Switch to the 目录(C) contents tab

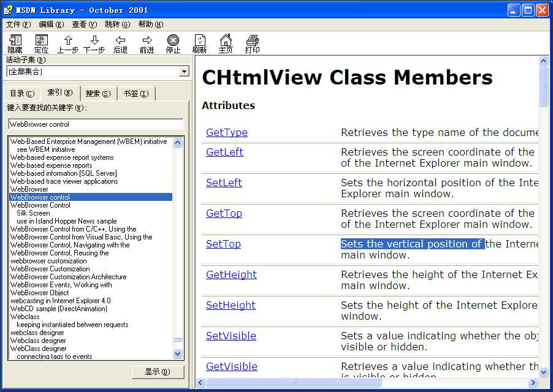(x=22, y=94)
